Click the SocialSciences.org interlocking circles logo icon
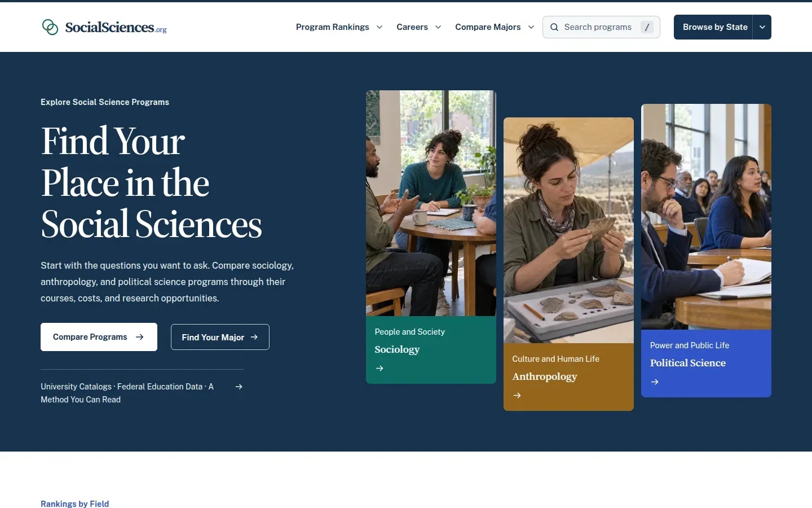Screen dimensions: 812x508 (x=50, y=27)
